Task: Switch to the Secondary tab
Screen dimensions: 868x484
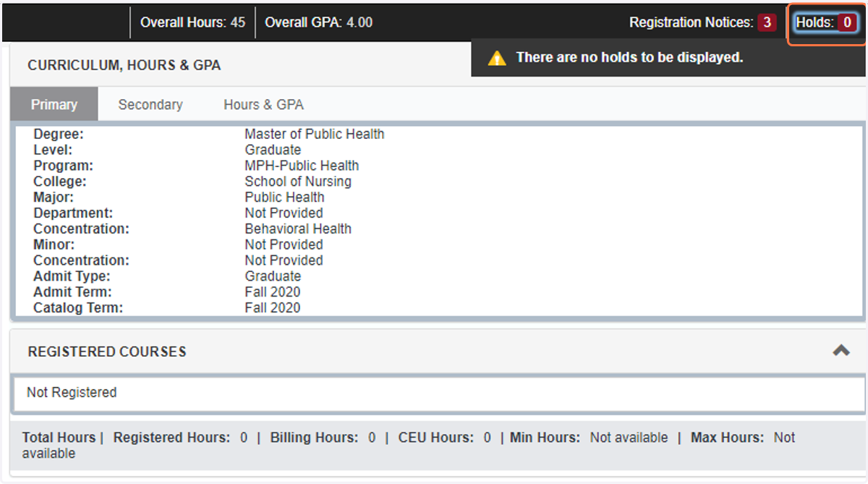Action: pyautogui.click(x=150, y=104)
